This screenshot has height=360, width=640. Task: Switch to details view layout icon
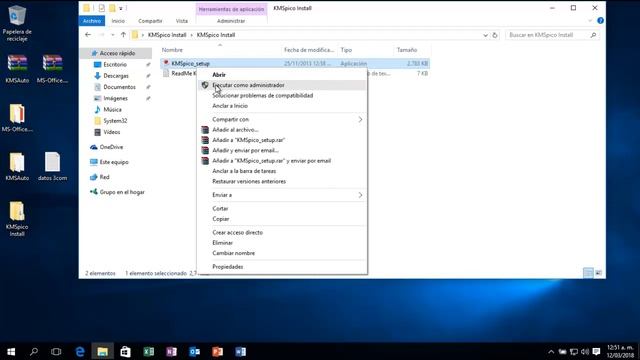(x=588, y=273)
